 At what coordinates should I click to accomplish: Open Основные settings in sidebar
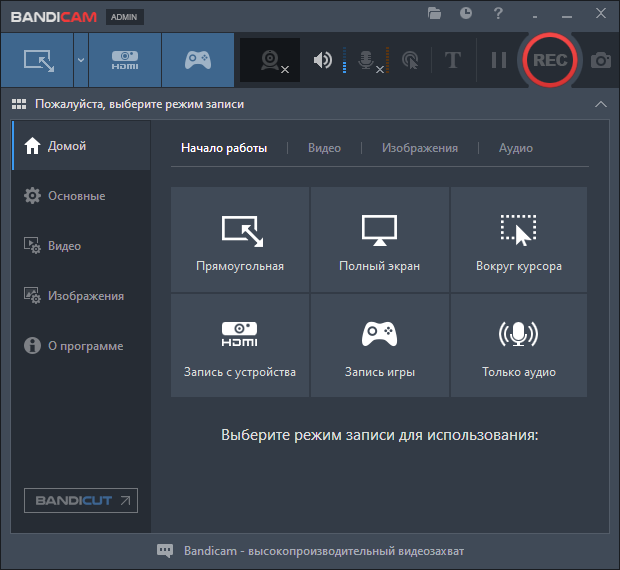(76, 196)
